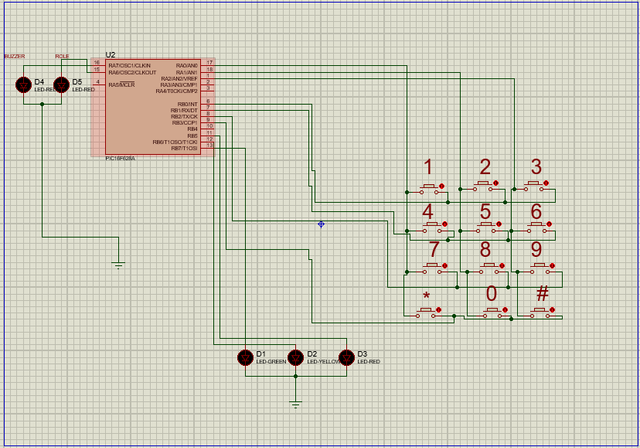Screen dimensions: 640x448
Task: Click the RA4/T0CKI/CMP2 pin label
Action: tap(177, 91)
